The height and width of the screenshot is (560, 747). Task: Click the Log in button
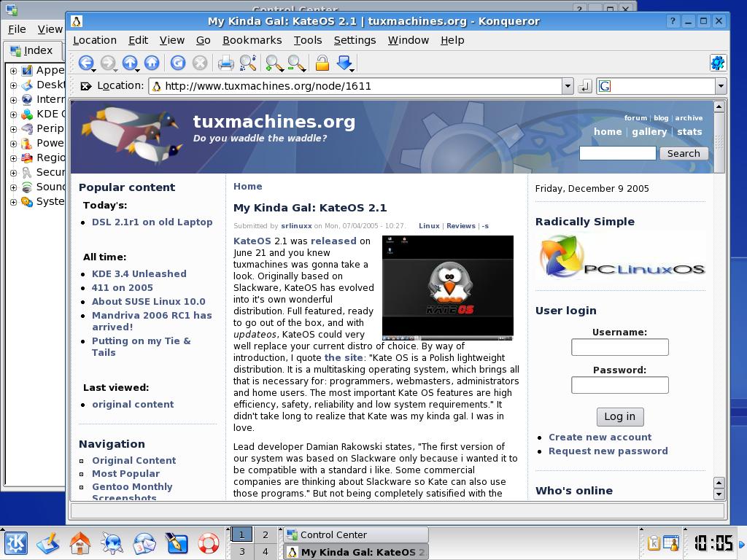[x=620, y=416]
